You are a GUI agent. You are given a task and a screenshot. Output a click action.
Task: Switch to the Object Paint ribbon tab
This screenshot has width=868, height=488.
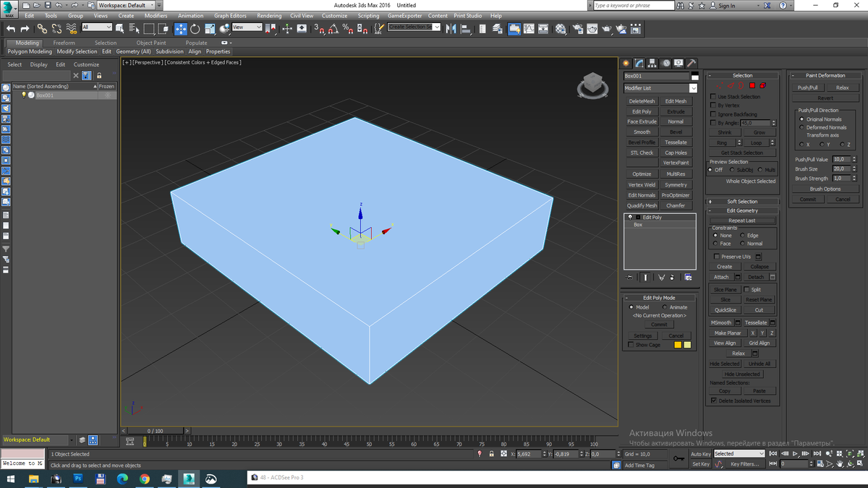coord(150,43)
